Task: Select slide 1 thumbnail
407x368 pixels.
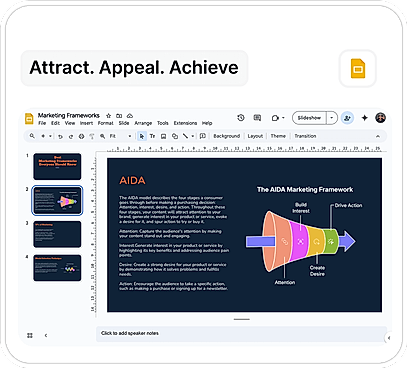Action: pos(57,166)
